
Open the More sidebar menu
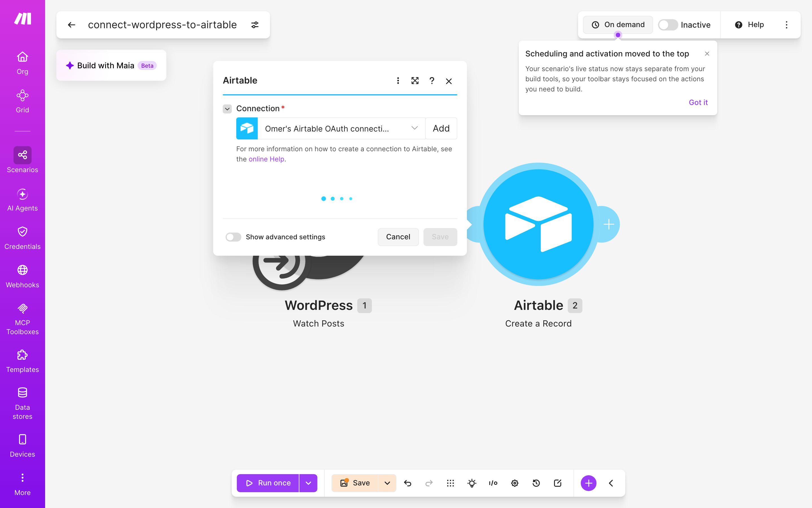pos(23,484)
